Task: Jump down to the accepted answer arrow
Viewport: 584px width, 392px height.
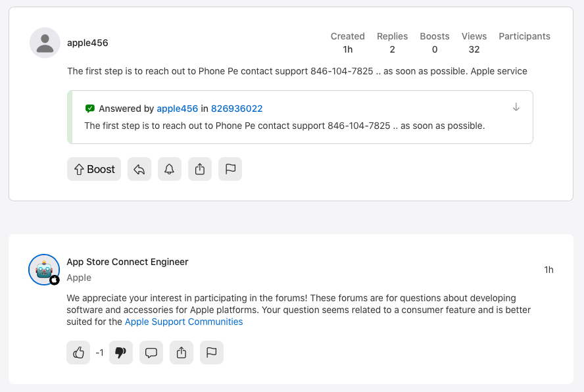Action: click(516, 107)
